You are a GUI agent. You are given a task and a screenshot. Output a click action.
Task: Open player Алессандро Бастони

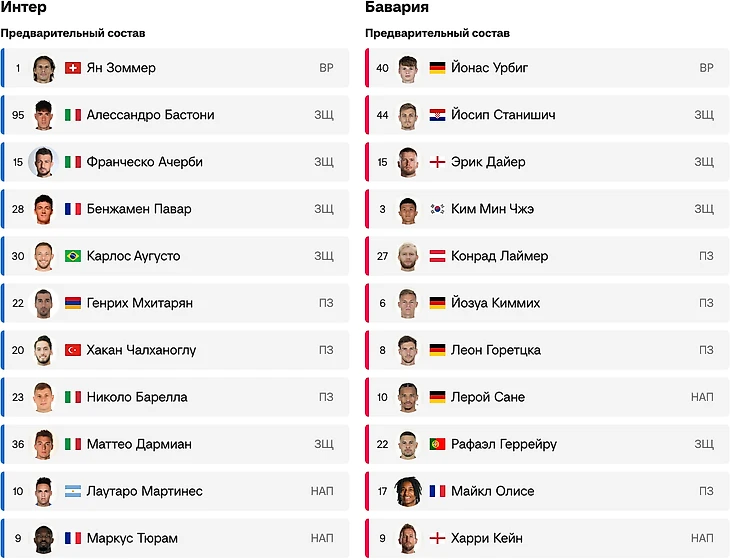[175, 115]
